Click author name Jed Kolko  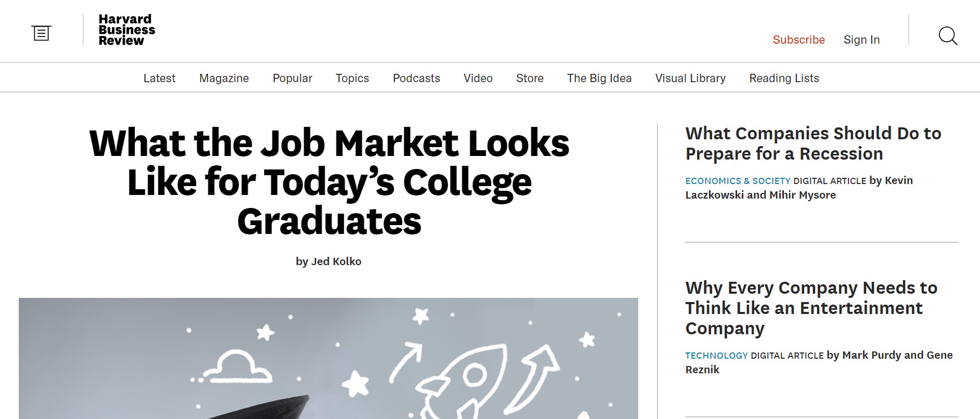pos(336,261)
